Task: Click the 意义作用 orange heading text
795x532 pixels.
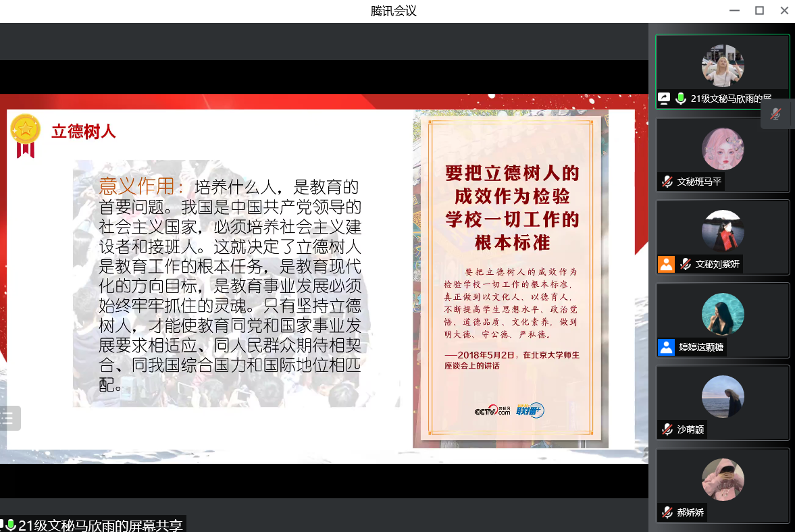Action: (137, 186)
